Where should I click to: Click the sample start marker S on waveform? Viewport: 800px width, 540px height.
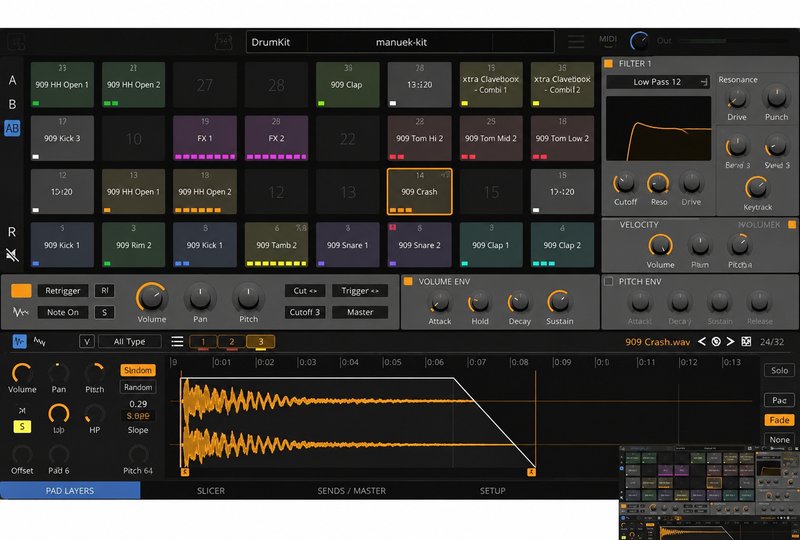(x=185, y=472)
